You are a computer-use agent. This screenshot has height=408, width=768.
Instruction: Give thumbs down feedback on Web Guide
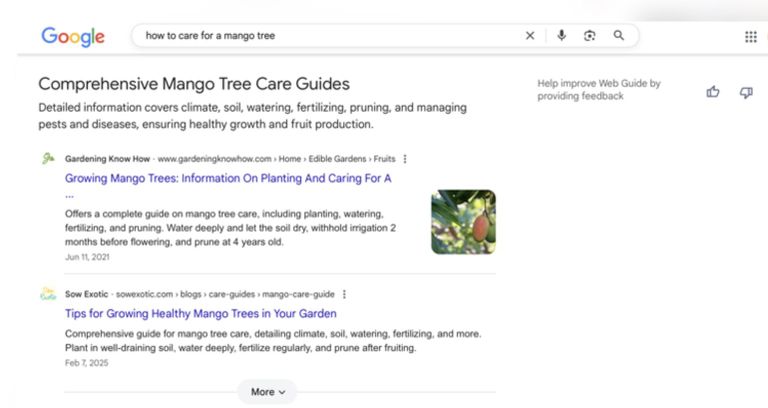point(745,92)
